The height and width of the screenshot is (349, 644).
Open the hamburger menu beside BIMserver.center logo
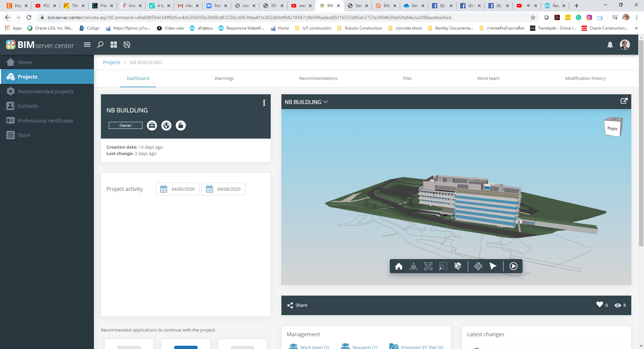87,44
